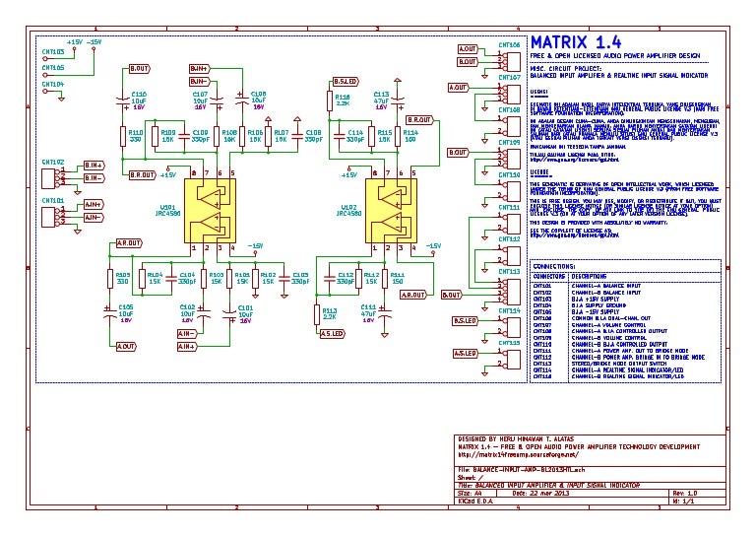Select resistor R105 330 ohm
Screen dimensions: 756x536
click(x=111, y=278)
